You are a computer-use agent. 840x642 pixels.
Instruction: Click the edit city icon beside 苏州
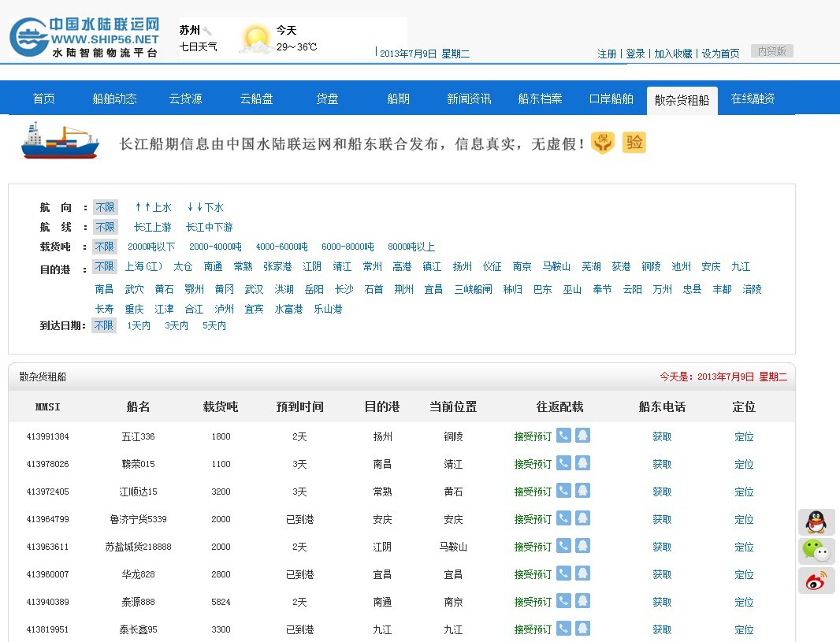tap(207, 31)
